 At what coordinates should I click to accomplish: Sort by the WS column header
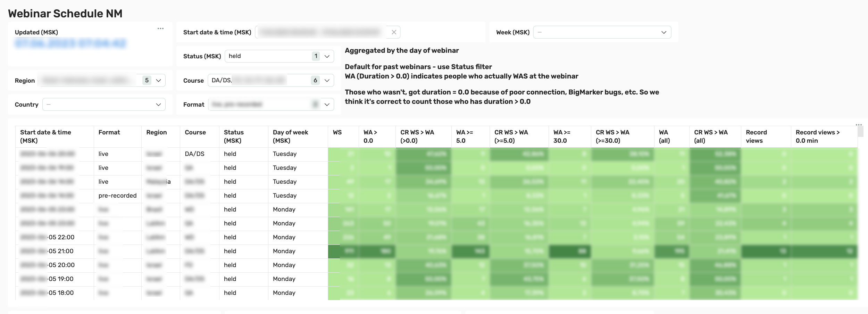pyautogui.click(x=337, y=132)
